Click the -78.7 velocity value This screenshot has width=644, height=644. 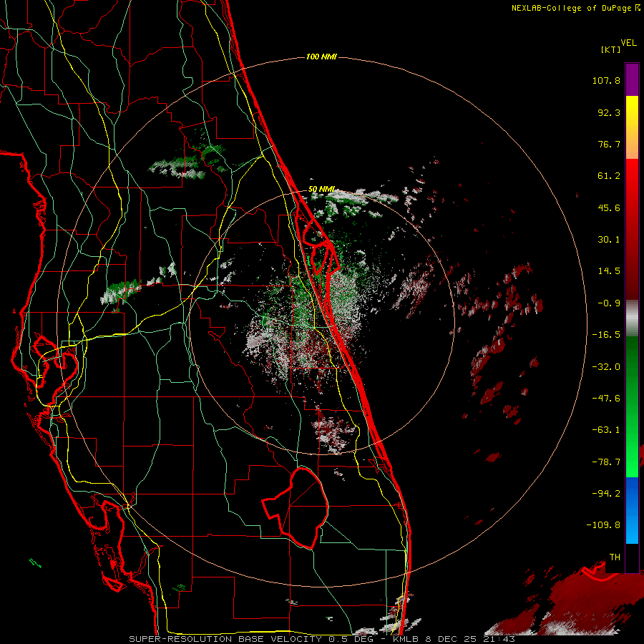pyautogui.click(x=606, y=462)
